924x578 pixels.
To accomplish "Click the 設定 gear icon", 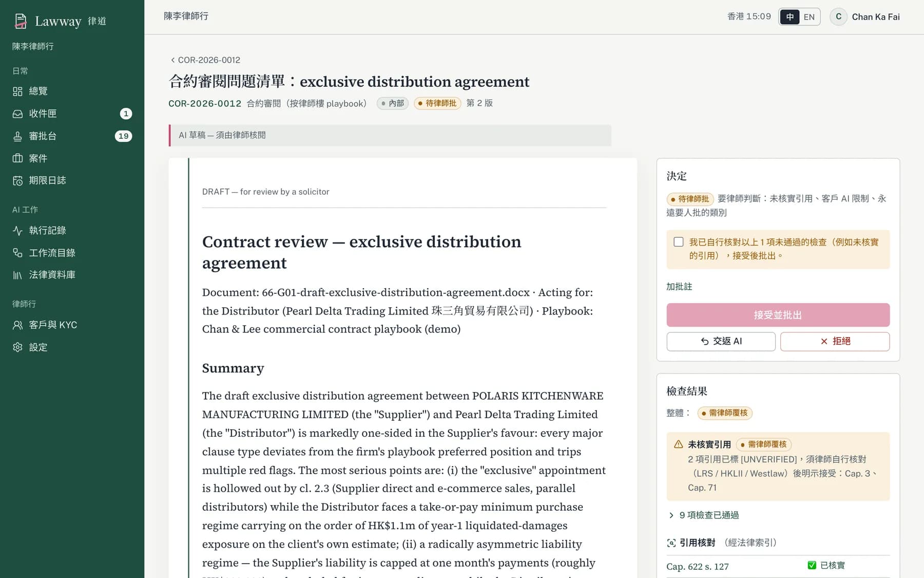I will 17,347.
